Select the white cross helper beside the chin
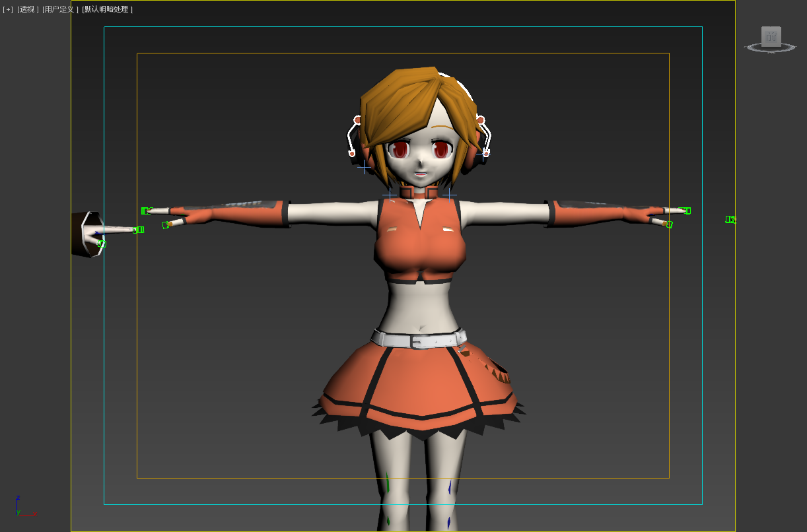This screenshot has height=532, width=807. pyautogui.click(x=364, y=168)
